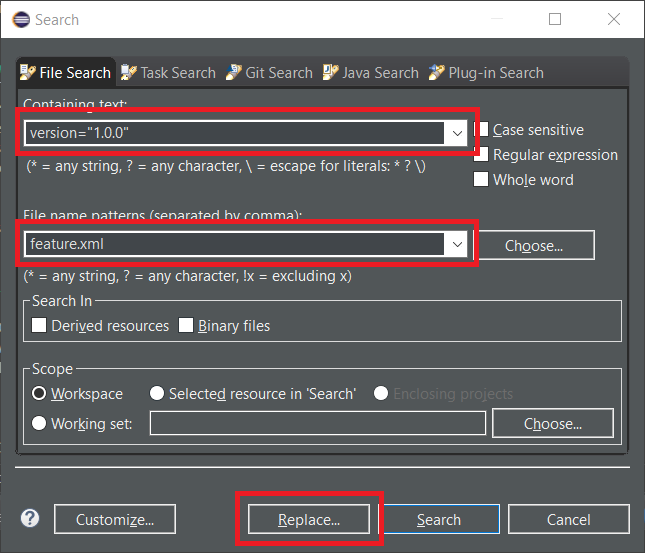Expand the Containing text dropdown arrow
This screenshot has width=645, height=553.
tap(457, 132)
